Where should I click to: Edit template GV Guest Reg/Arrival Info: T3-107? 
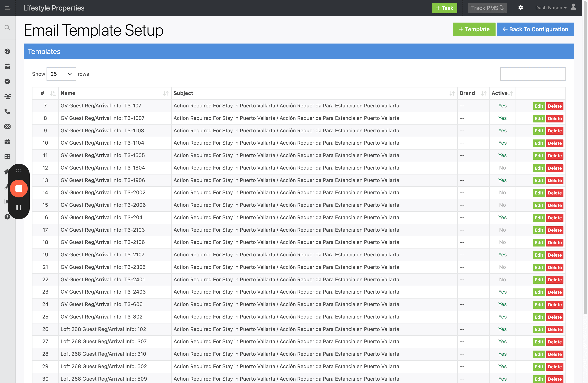click(x=539, y=106)
